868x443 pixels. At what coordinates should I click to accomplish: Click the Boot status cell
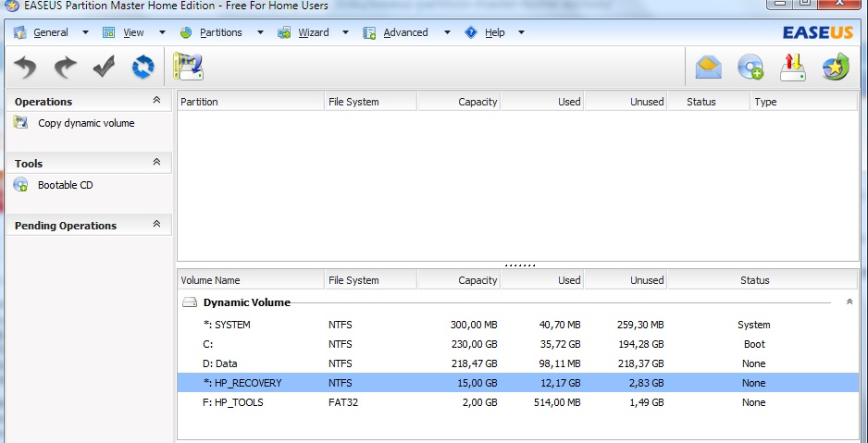(754, 344)
